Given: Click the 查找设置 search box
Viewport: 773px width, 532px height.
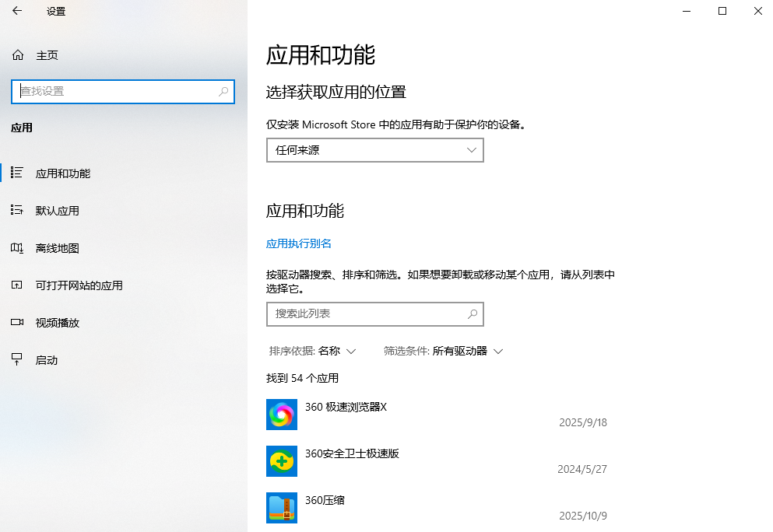Looking at the screenshot, I should pyautogui.click(x=122, y=92).
